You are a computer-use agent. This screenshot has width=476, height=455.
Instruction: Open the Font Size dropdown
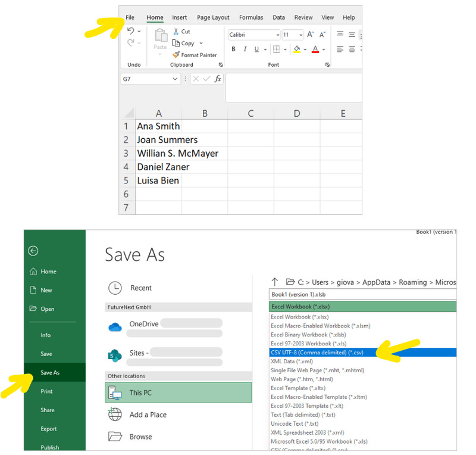[x=300, y=34]
